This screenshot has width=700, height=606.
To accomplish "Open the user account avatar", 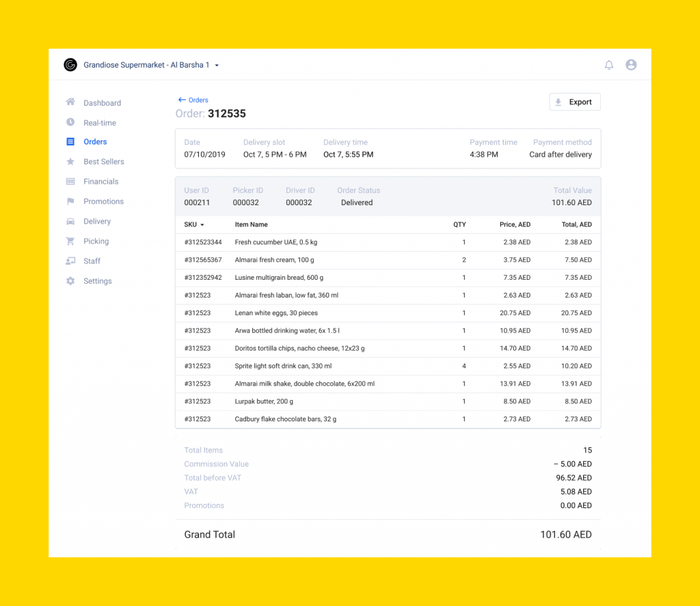I will click(x=631, y=65).
